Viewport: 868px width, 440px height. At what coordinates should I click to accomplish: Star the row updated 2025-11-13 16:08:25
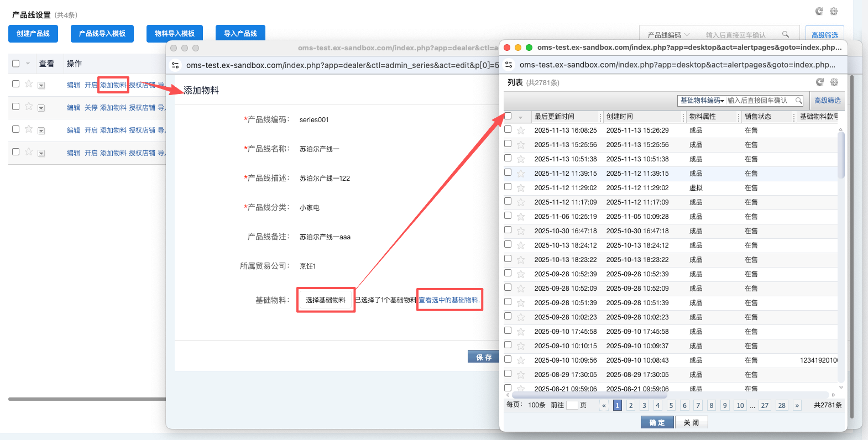click(x=521, y=130)
